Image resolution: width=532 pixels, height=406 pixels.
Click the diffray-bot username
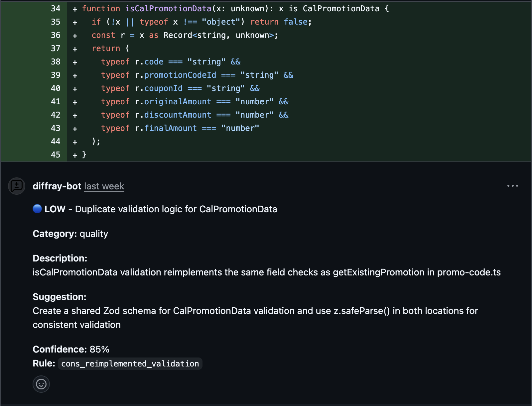pyautogui.click(x=57, y=186)
